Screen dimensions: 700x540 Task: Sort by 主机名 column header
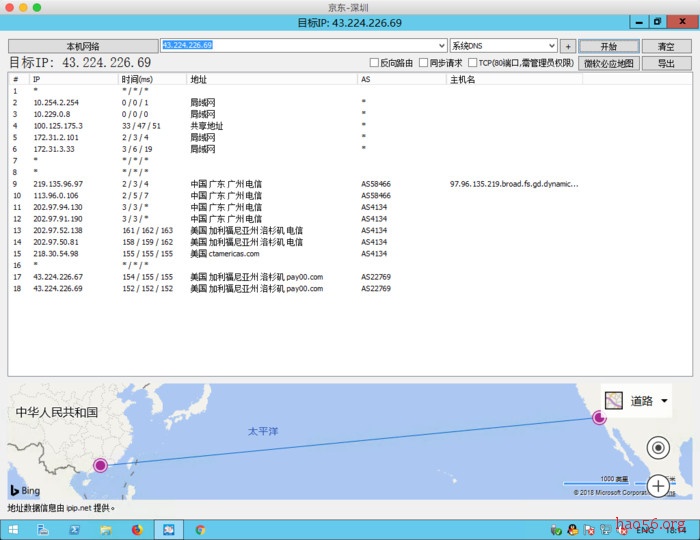tap(514, 79)
